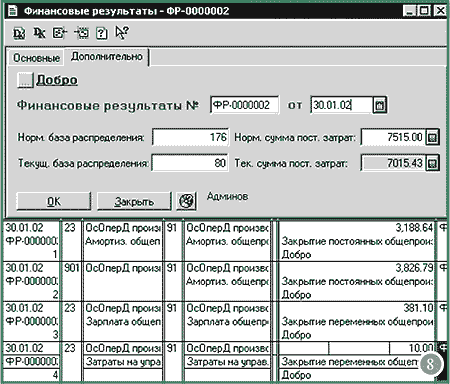
Task: Click the Закрыть button
Action: (x=134, y=201)
